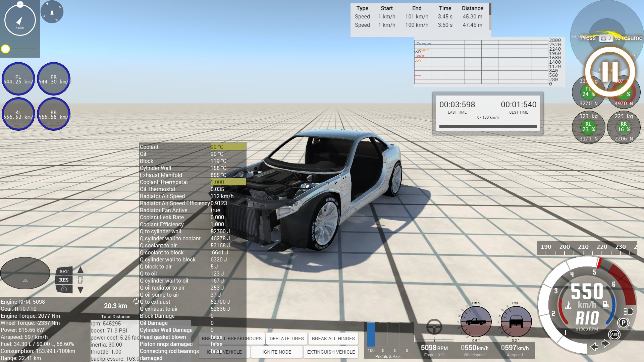
Task: Click the FR wheel speed circle
Action: click(54, 79)
